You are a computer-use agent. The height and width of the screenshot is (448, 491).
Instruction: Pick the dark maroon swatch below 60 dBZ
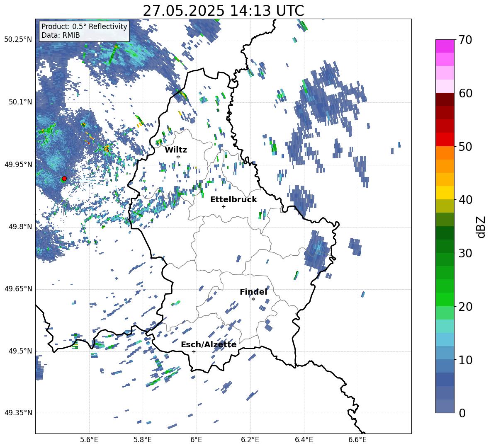point(445,99)
